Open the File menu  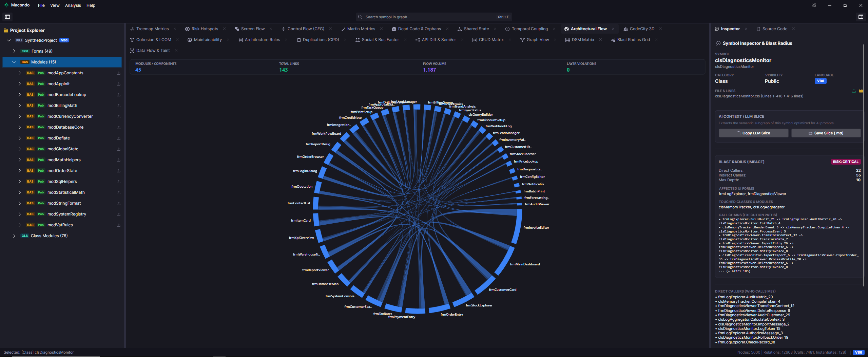click(41, 5)
